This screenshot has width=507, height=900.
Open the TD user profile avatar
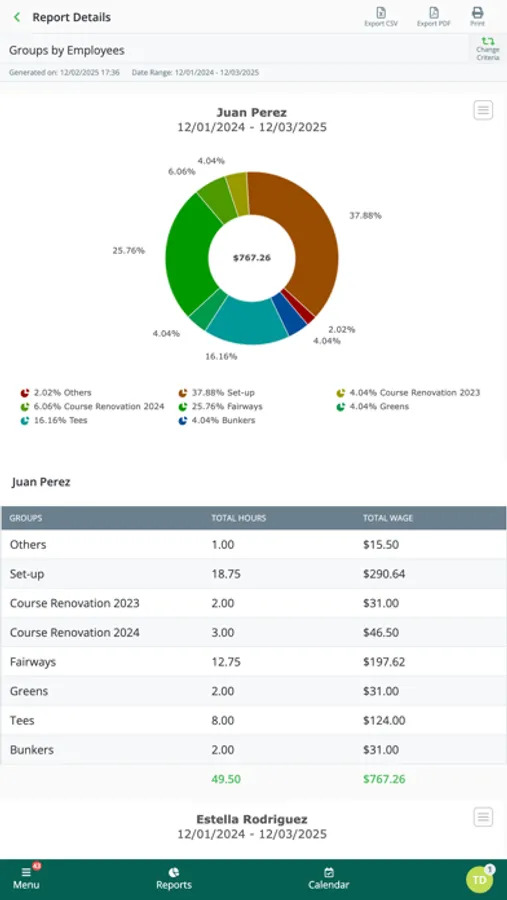[479, 880]
